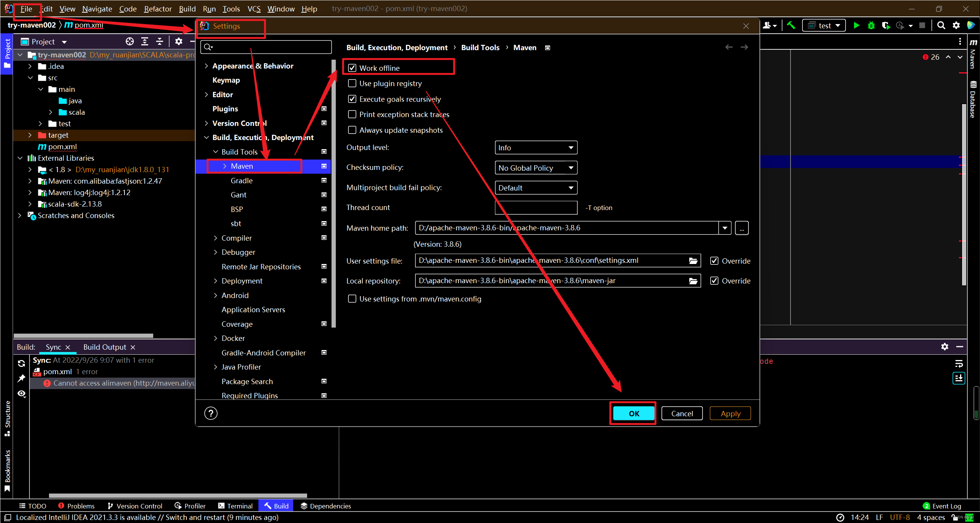This screenshot has width=980, height=523.
Task: Open the Refactor menu
Action: point(157,9)
